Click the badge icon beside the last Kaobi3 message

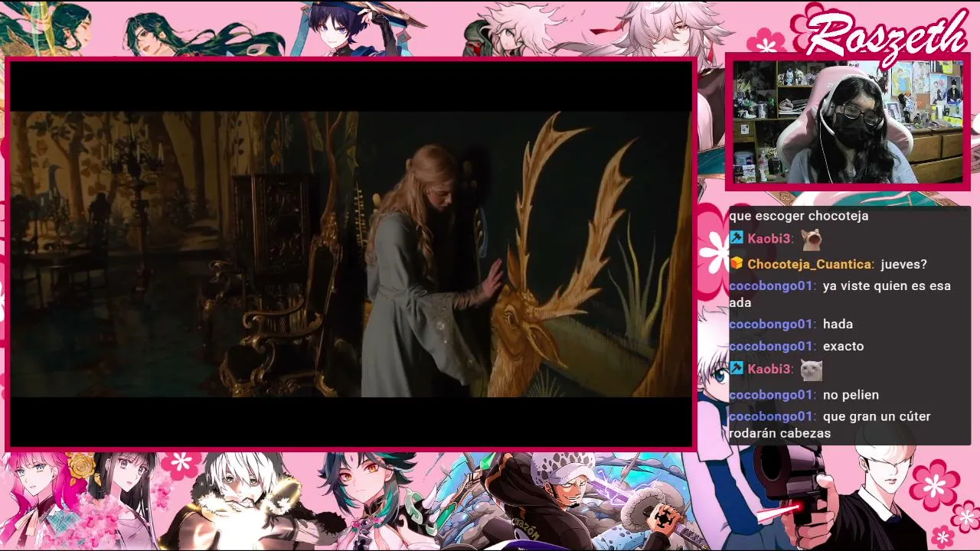(736, 369)
